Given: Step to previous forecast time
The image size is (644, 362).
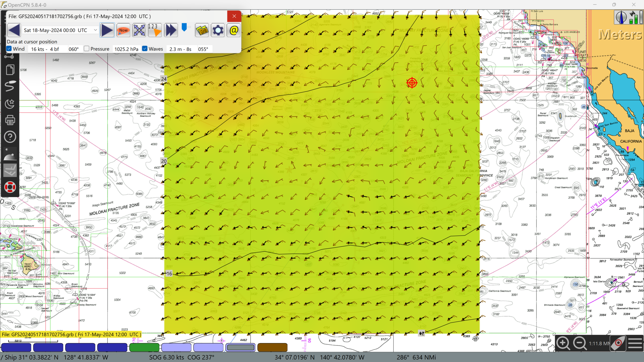Looking at the screenshot, I should click(14, 30).
